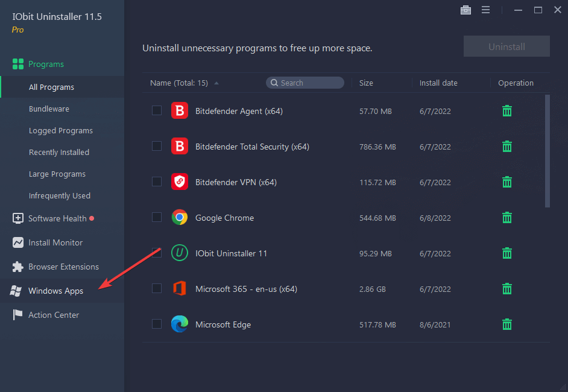The height and width of the screenshot is (392, 568).
Task: Click the Action Center label
Action: point(54,315)
